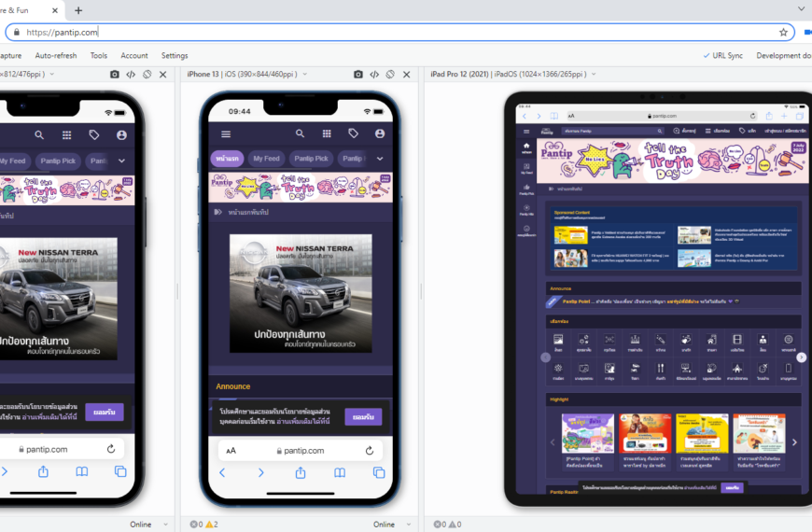
Task: Open the Auto-refresh menu
Action: [56, 55]
